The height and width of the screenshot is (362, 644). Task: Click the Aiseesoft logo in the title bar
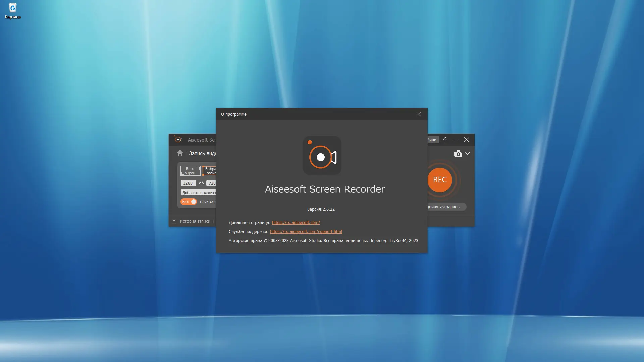coord(178,140)
